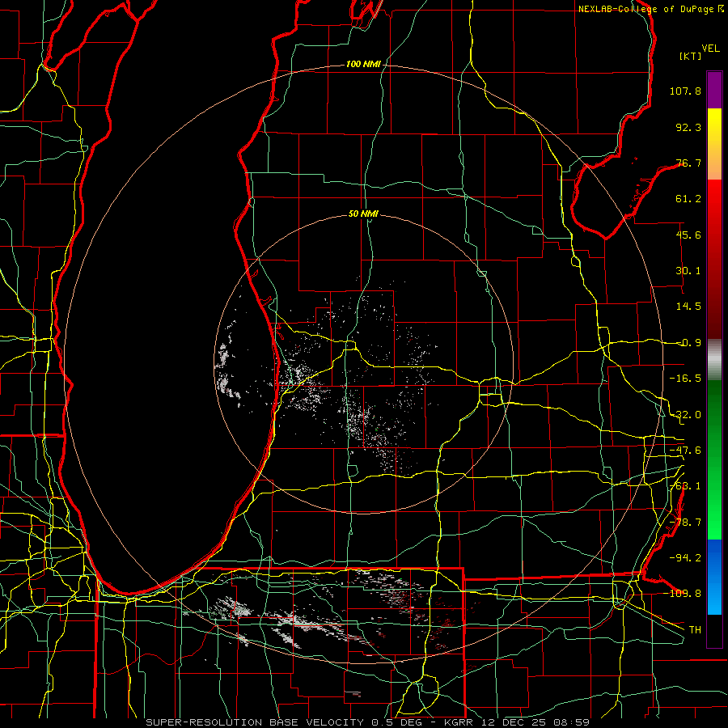Click the -63.1 legend value
Image resolution: width=728 pixels, height=728 pixels.
[x=685, y=486]
